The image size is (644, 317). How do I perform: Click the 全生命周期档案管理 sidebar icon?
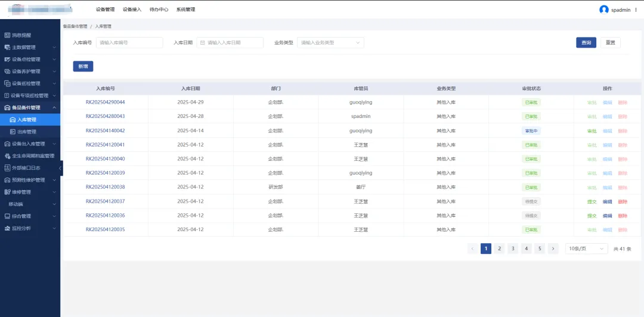coord(7,156)
